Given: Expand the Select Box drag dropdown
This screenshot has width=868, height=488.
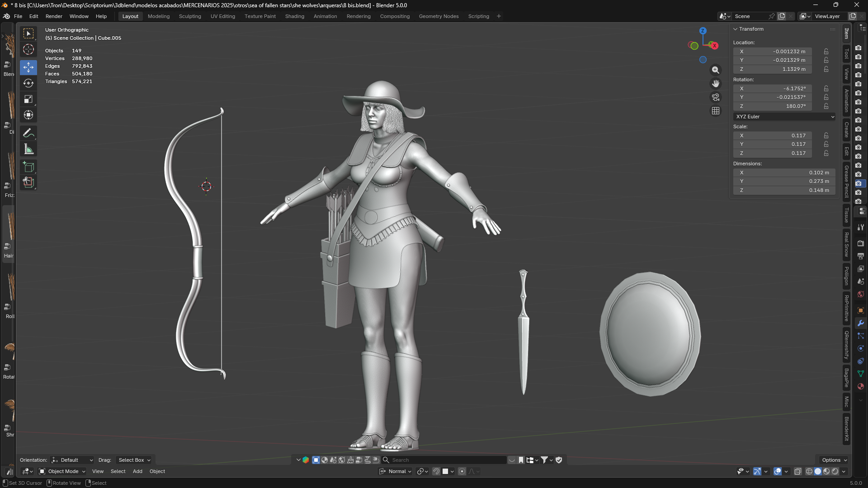Looking at the screenshot, I should click(x=134, y=460).
